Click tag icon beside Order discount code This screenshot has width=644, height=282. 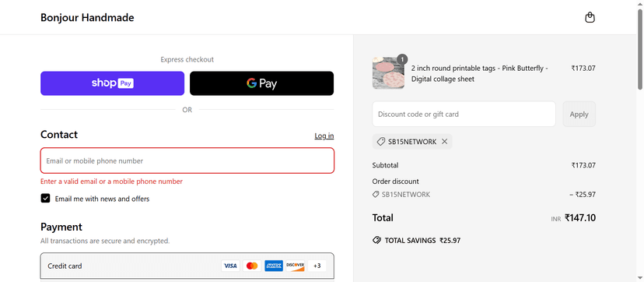coord(376,195)
